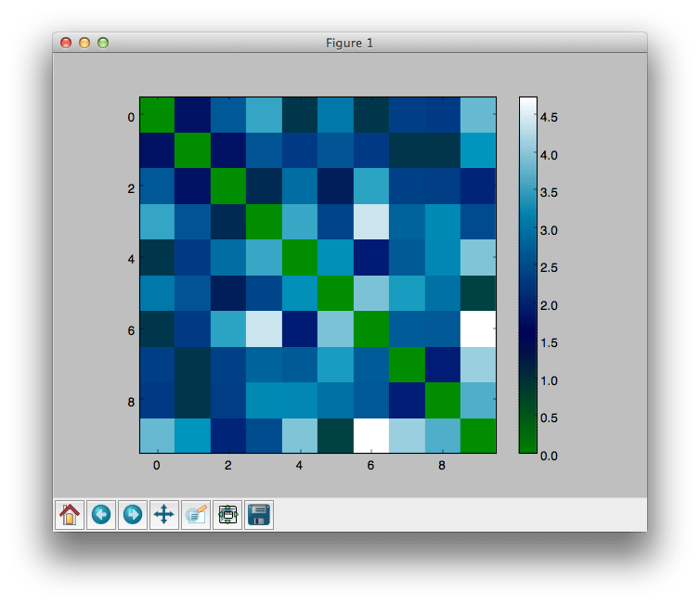
Task: Click colorbar tick label 4.5
Action: (549, 117)
